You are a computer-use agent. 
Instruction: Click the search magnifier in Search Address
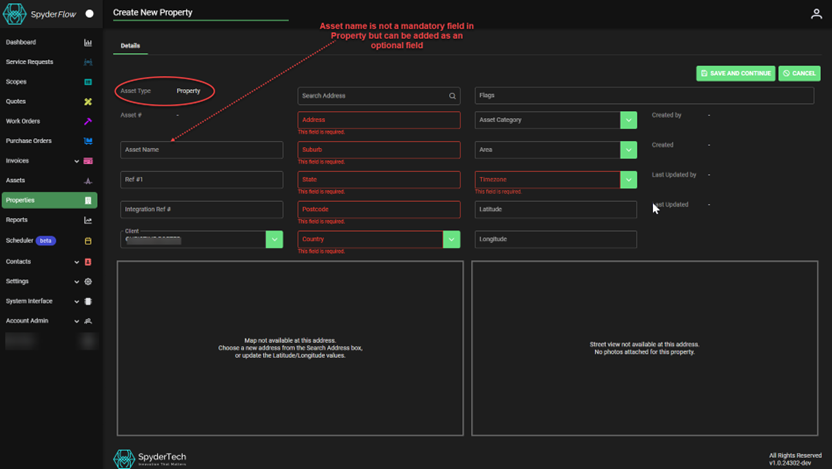452,96
